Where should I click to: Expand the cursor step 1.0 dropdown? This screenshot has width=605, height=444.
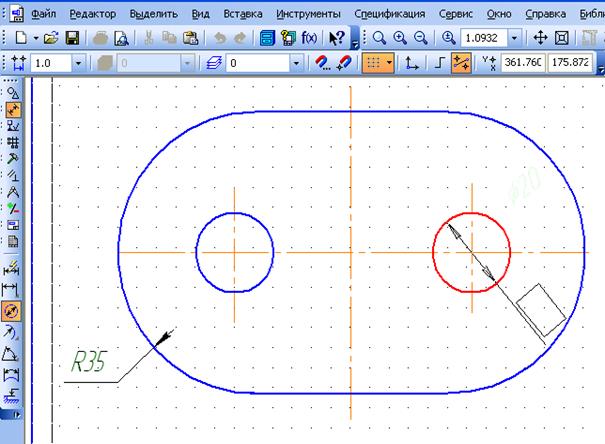point(78,63)
